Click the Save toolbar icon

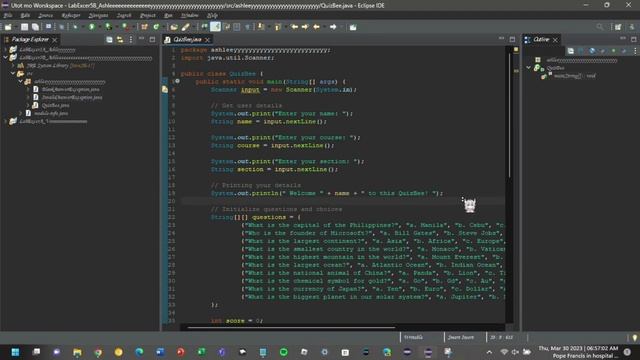click(24, 27)
